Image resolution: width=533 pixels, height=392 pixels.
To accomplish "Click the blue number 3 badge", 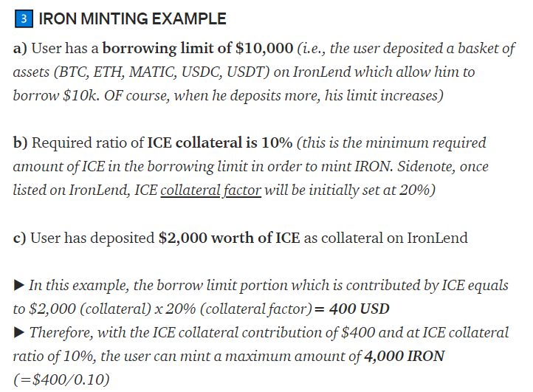I will click(x=24, y=18).
